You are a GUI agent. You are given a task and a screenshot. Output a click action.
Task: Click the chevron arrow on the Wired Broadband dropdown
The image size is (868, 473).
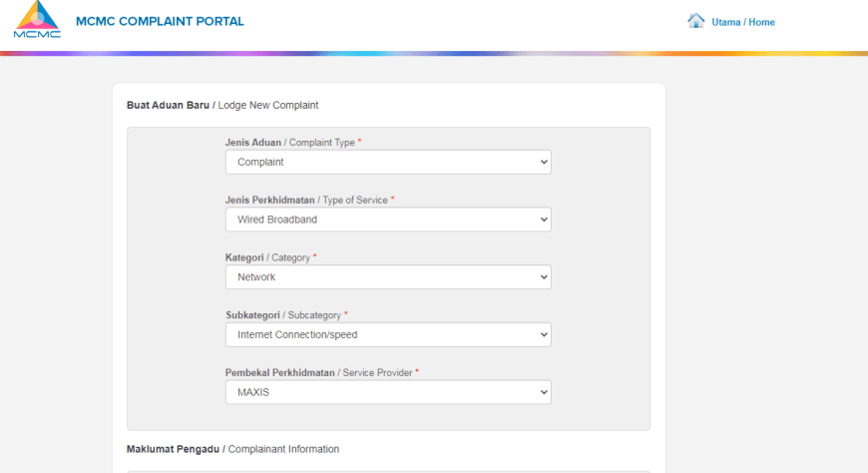coord(544,220)
